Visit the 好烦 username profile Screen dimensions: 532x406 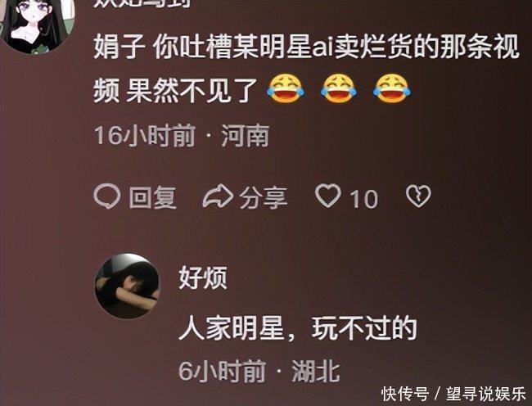(x=203, y=277)
